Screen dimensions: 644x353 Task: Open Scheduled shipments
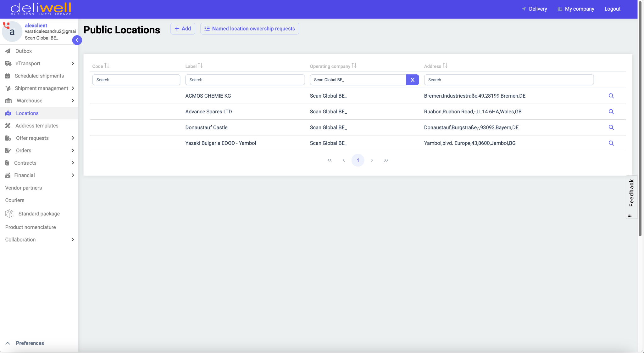pos(39,76)
